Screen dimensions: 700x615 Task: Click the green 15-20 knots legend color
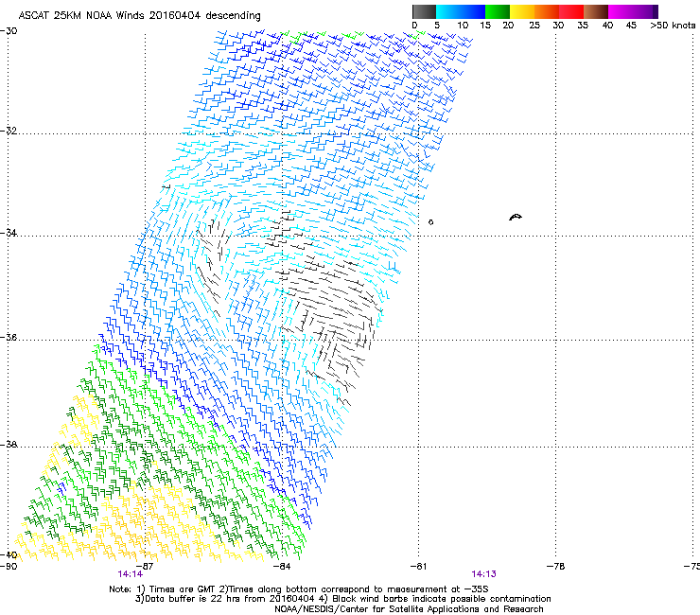(x=498, y=11)
